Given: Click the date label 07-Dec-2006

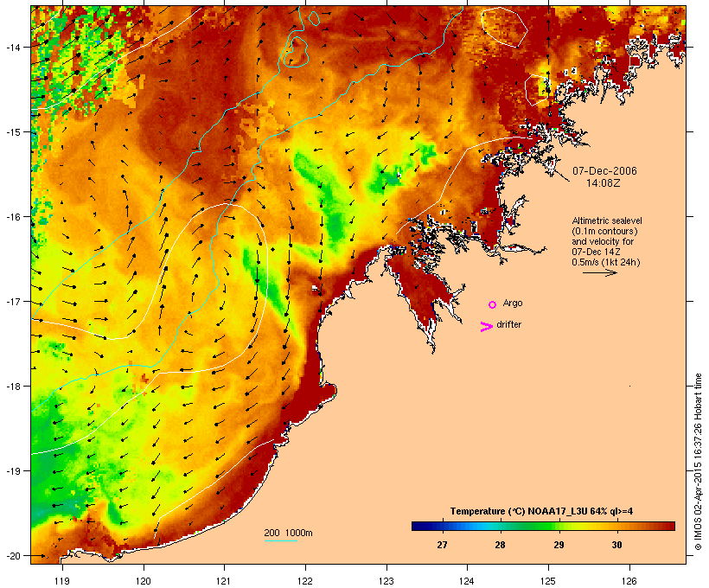Looking at the screenshot, I should tap(604, 171).
